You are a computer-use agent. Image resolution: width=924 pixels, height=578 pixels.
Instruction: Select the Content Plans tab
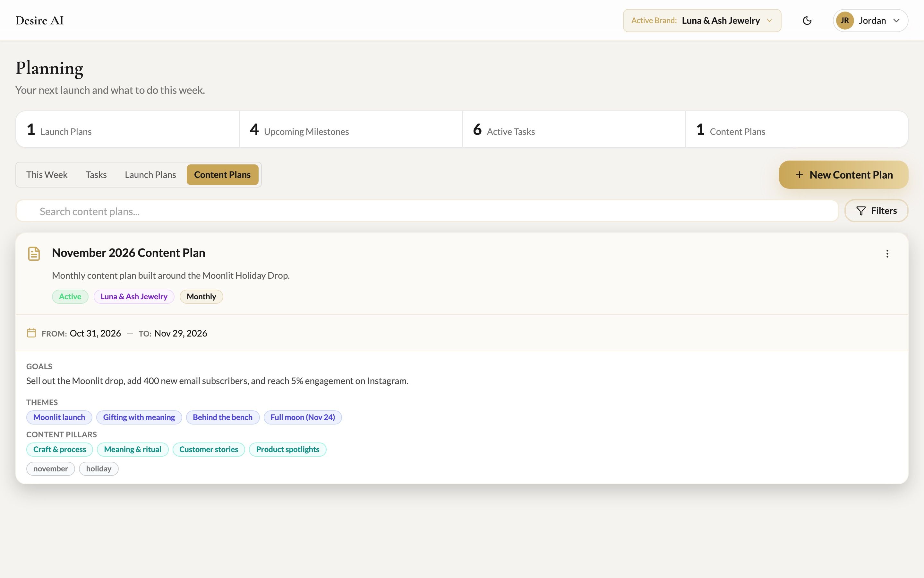pyautogui.click(x=222, y=175)
